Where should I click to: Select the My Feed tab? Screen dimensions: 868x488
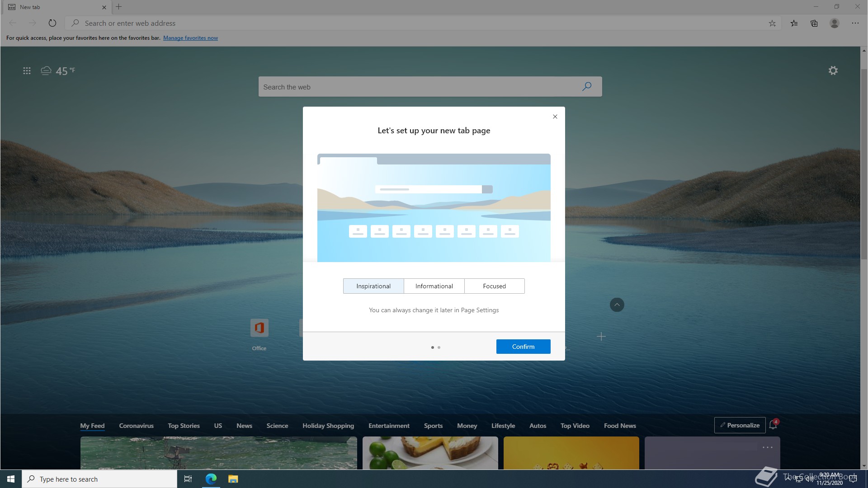click(x=92, y=426)
